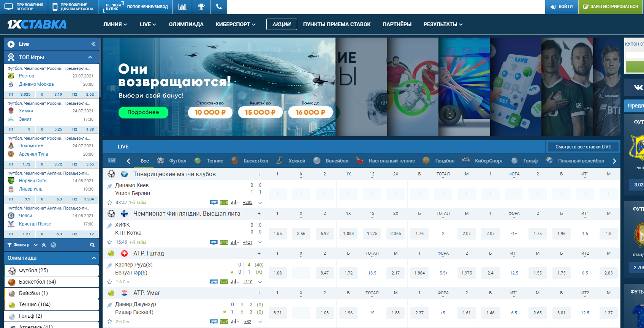Viewport: 644px width, 328px height.
Task: Click the Войти login button
Action: (562, 6)
